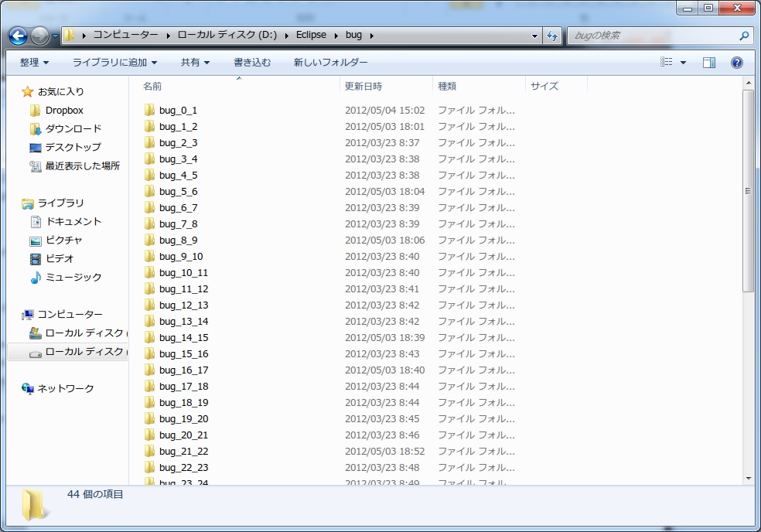Refresh the bug folder view
Image resolution: width=761 pixels, height=532 pixels.
tap(552, 36)
